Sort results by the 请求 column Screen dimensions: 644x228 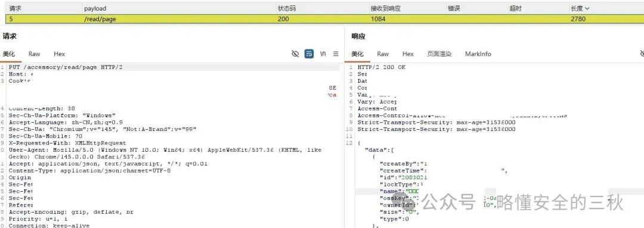[15, 8]
